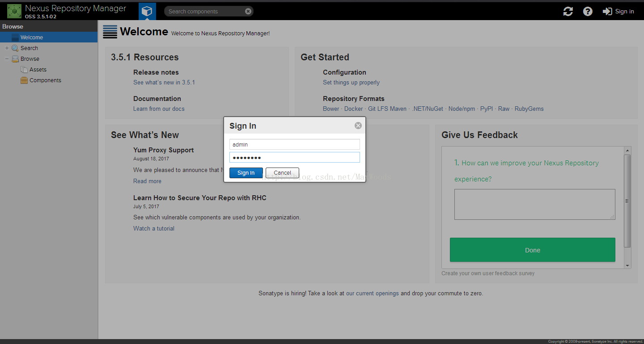The width and height of the screenshot is (644, 344).
Task: Click the feedback panel scroll up arrow
Action: point(627,151)
